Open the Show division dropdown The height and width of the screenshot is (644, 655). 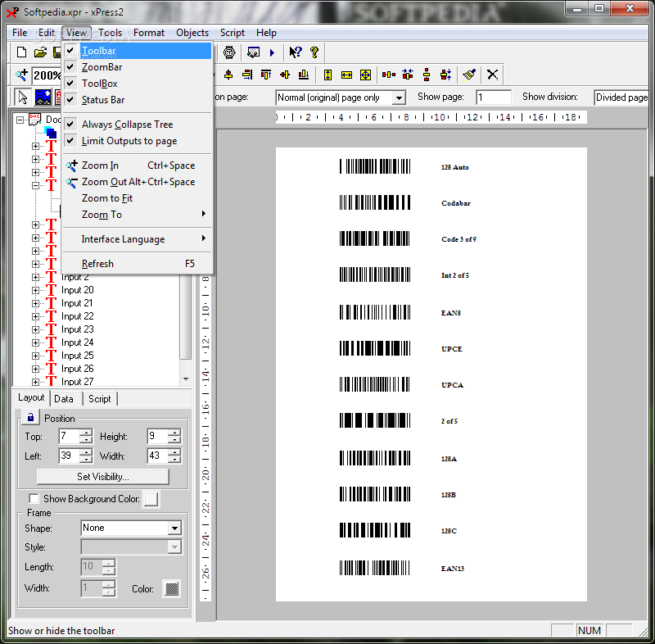coord(621,98)
